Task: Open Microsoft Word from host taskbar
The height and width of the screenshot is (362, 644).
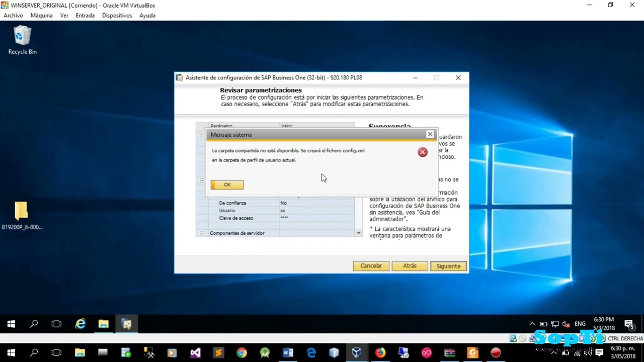Action: (288, 352)
